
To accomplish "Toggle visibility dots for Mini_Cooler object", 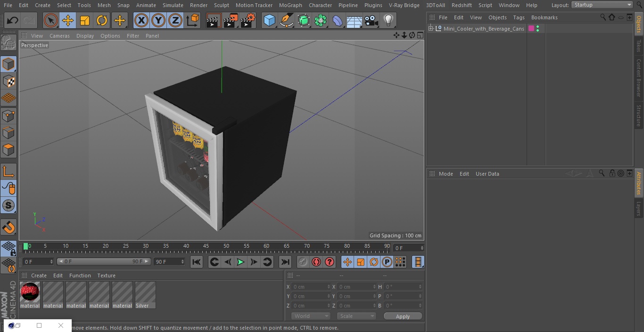I will coord(537,29).
